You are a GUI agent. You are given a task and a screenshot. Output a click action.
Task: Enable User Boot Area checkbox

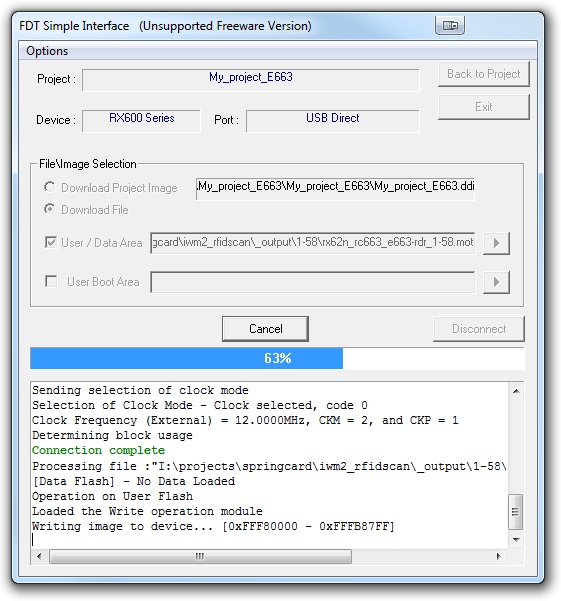pos(51,281)
